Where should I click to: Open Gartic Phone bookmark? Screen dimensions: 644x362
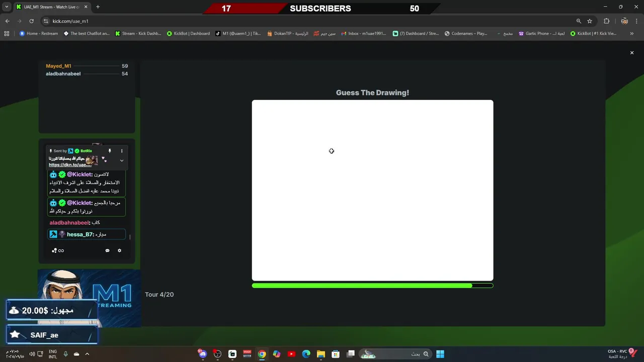(541, 34)
